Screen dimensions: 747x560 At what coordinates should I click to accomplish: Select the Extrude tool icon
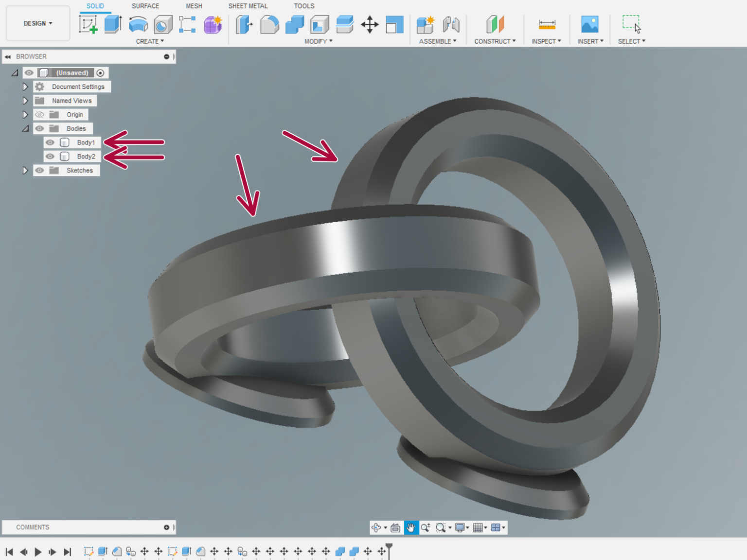[113, 24]
